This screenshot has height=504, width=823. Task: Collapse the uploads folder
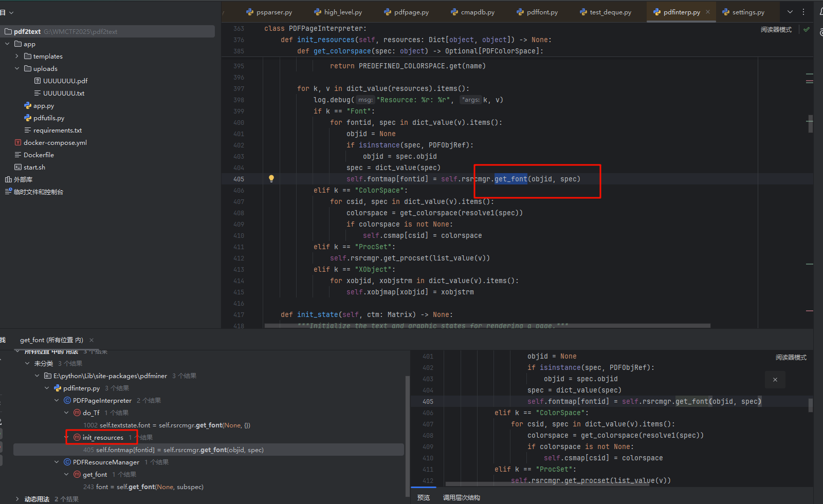click(17, 69)
